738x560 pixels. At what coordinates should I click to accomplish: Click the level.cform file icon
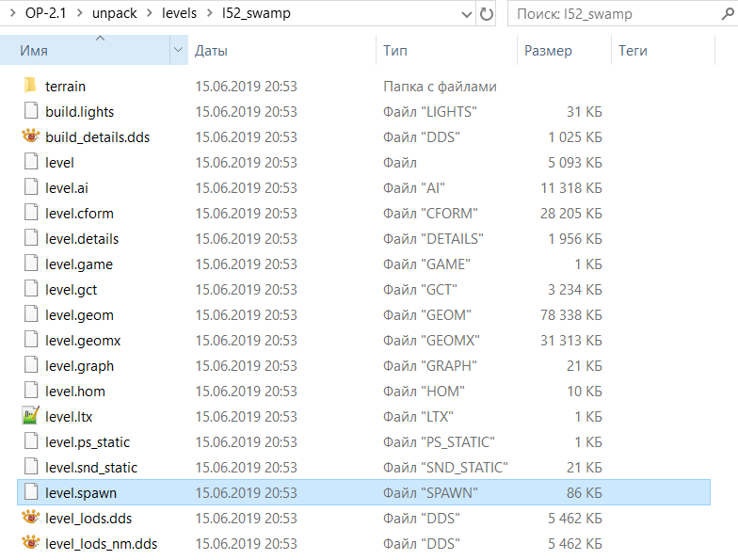[31, 213]
